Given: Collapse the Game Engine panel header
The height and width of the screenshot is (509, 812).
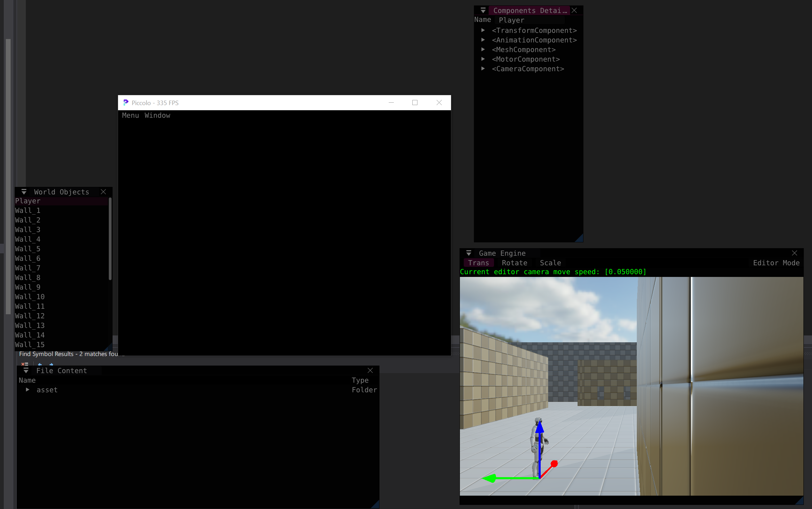Looking at the screenshot, I should [x=469, y=253].
